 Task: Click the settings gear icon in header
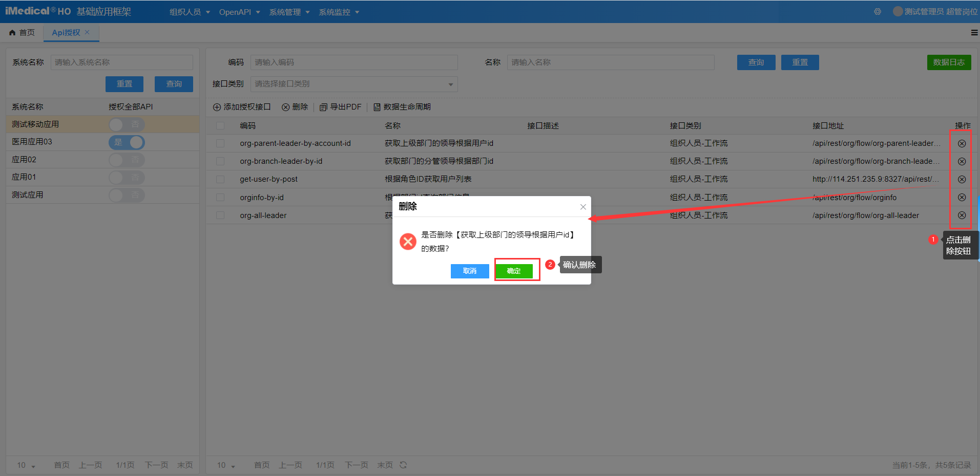coord(878,11)
